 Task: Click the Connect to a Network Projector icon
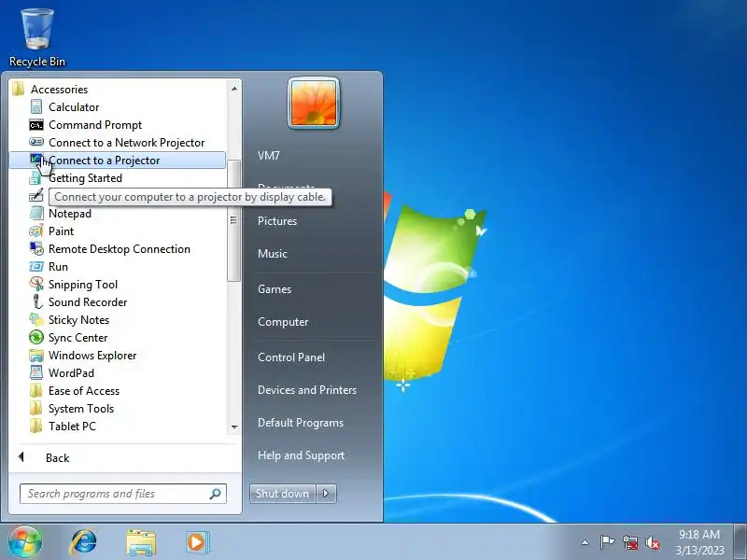pos(36,142)
